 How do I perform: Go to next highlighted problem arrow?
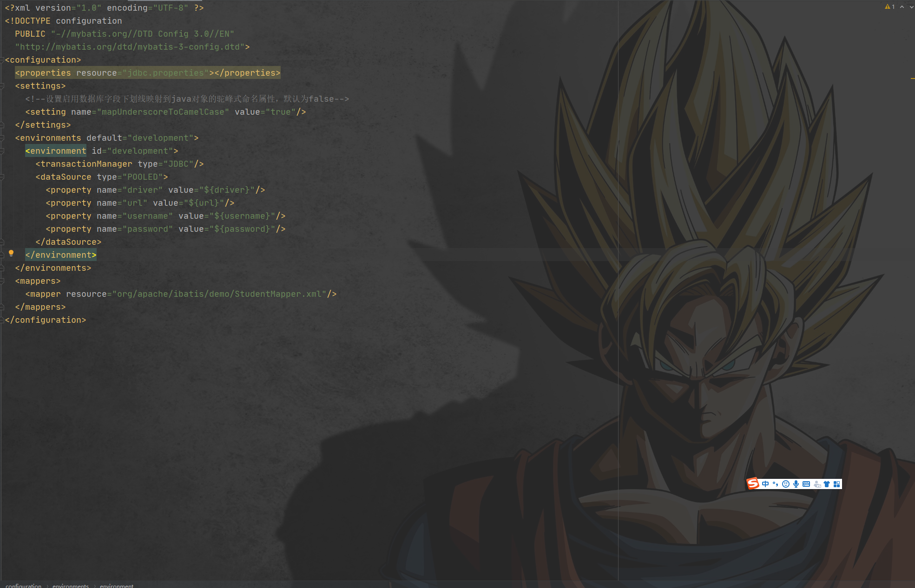911,7
